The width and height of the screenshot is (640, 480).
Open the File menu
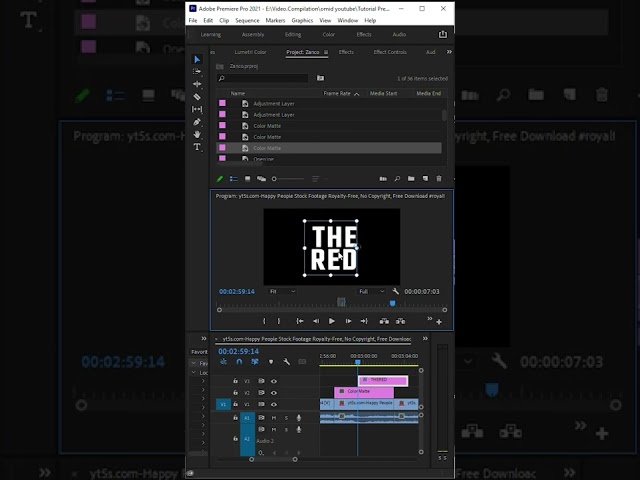[193, 20]
